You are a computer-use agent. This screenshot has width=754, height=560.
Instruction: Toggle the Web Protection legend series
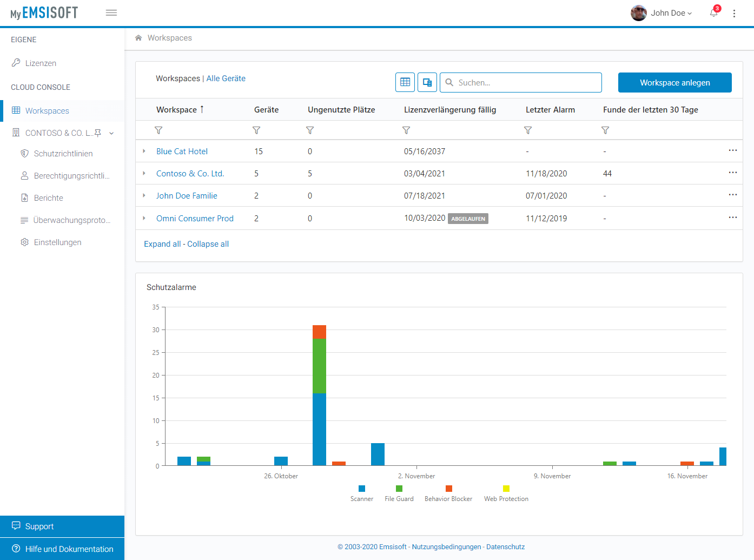tap(506, 494)
